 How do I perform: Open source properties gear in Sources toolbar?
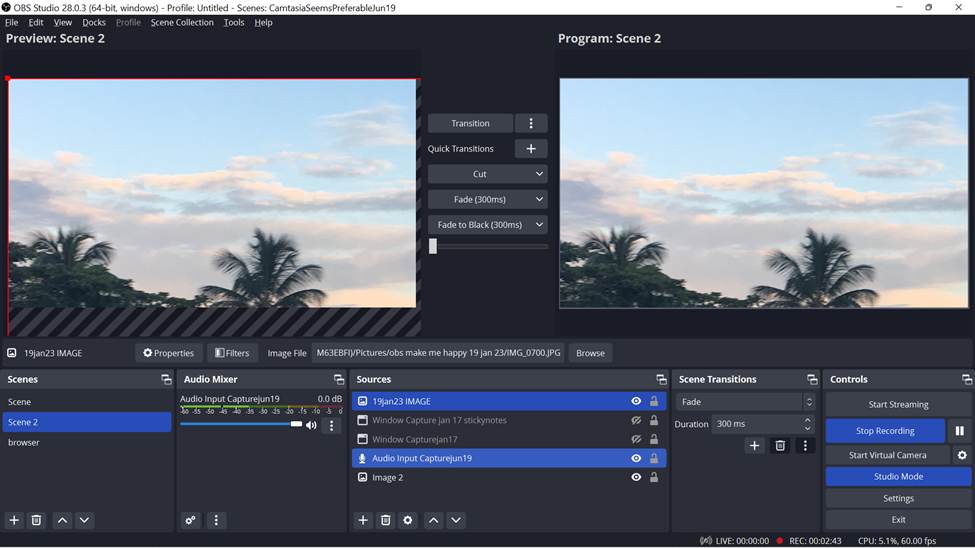pyautogui.click(x=408, y=520)
